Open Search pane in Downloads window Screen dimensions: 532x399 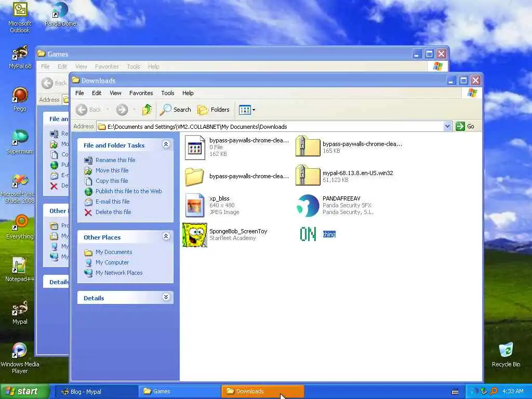click(176, 110)
